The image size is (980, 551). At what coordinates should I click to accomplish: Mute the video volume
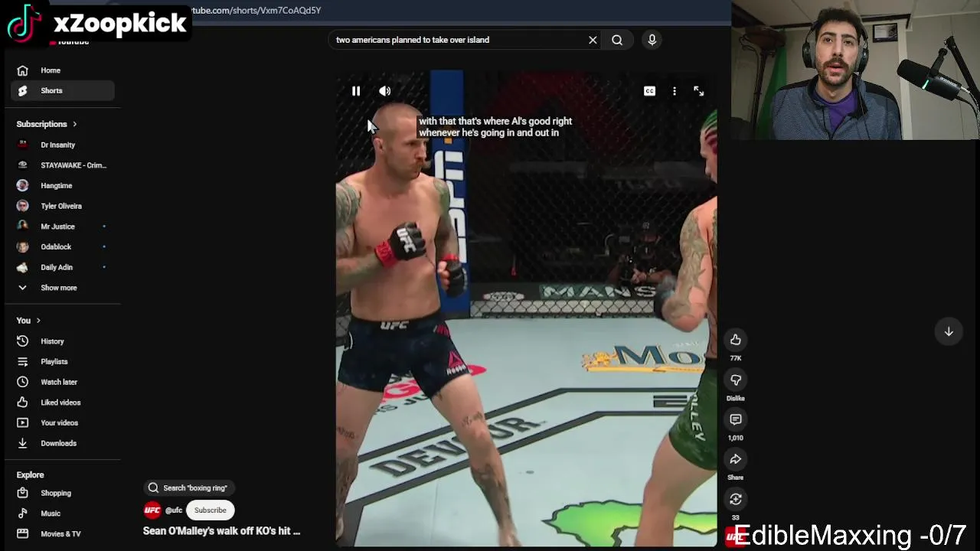pyautogui.click(x=385, y=91)
